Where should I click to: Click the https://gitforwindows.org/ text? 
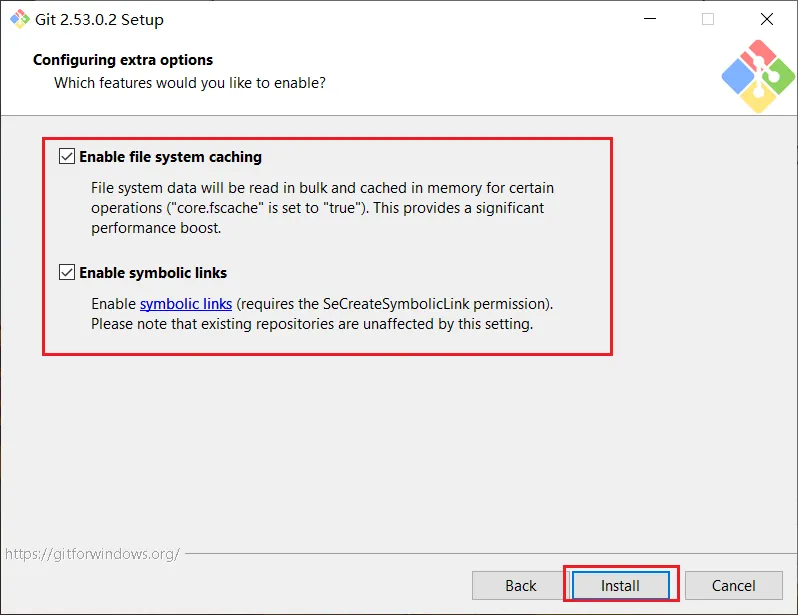point(92,553)
